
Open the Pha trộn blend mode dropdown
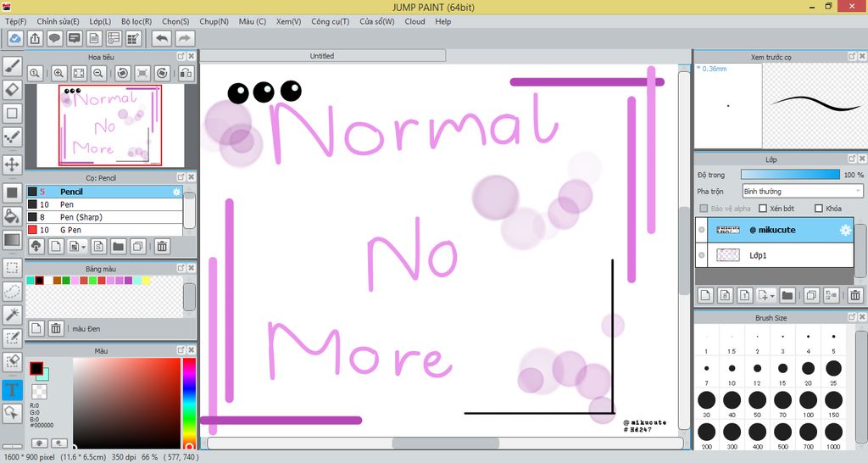(x=801, y=192)
